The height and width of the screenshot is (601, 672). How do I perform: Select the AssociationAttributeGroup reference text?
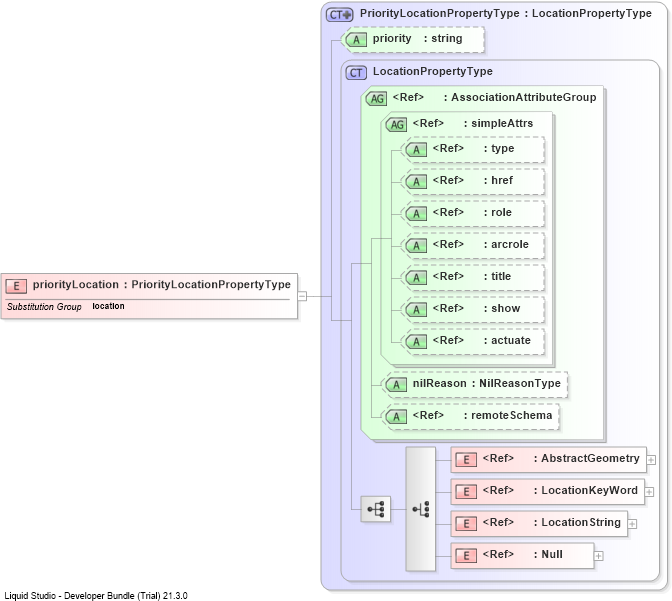pos(494,97)
